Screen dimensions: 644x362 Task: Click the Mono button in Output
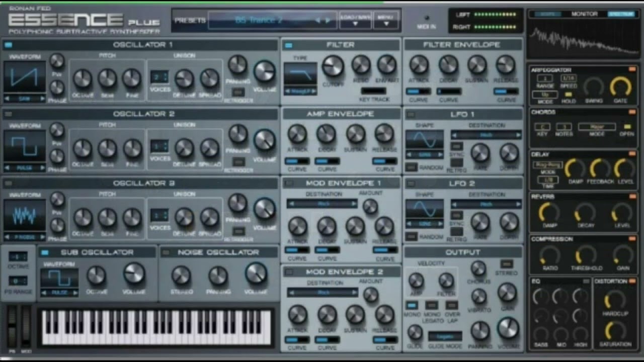tap(412, 305)
